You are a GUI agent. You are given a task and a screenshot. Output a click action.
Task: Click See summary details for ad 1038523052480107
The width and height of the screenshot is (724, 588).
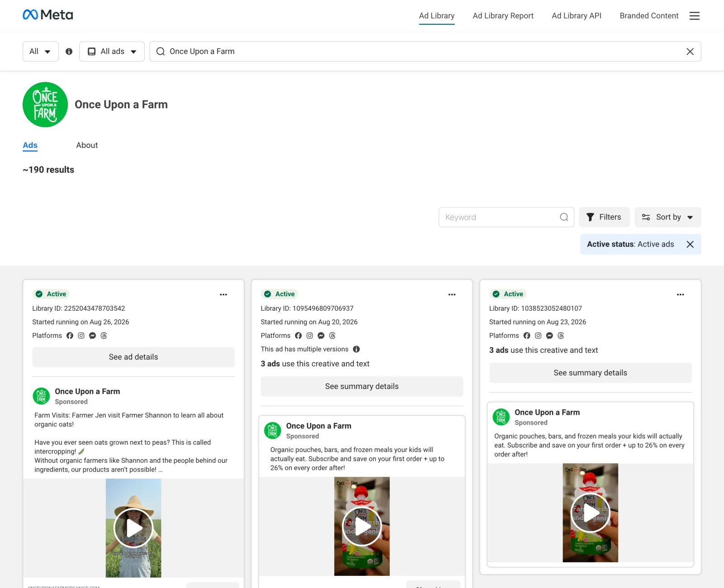coord(591,373)
